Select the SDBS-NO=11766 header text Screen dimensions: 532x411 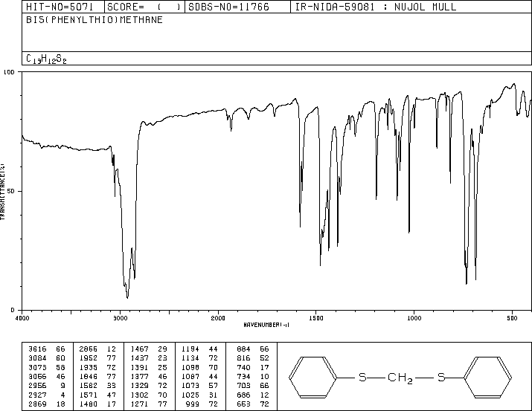[228, 7]
